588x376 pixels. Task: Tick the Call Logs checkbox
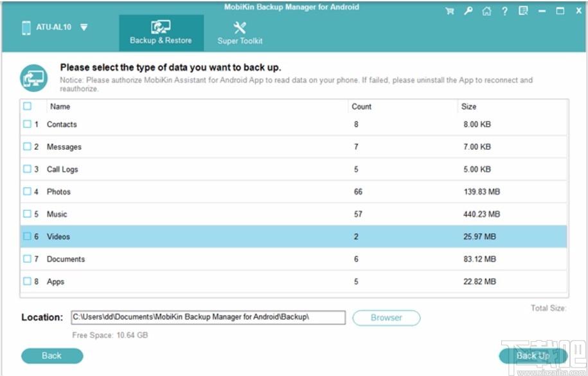(28, 169)
